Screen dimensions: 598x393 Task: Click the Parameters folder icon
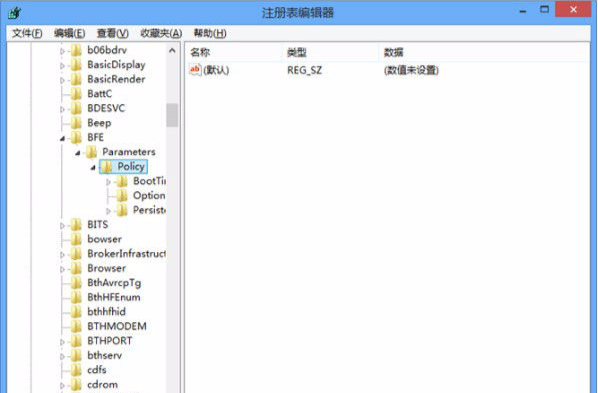click(x=92, y=152)
